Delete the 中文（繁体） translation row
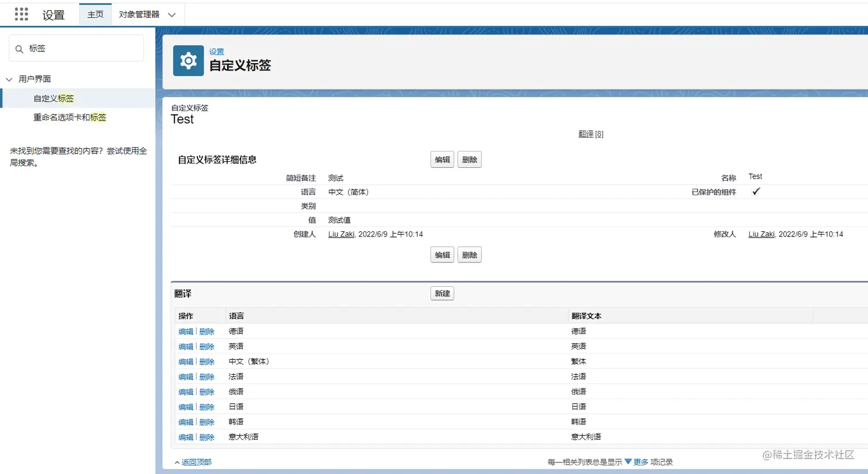Image resolution: width=868 pixels, height=474 pixels. coord(207,362)
